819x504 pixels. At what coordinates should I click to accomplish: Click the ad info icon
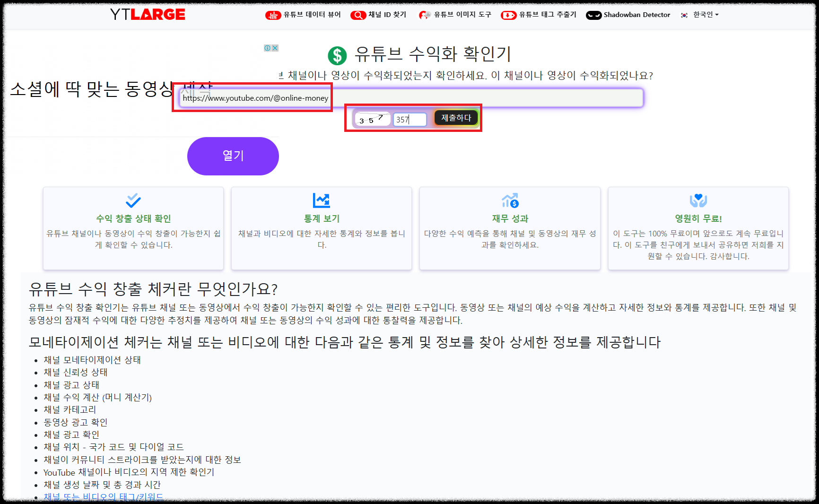(267, 48)
